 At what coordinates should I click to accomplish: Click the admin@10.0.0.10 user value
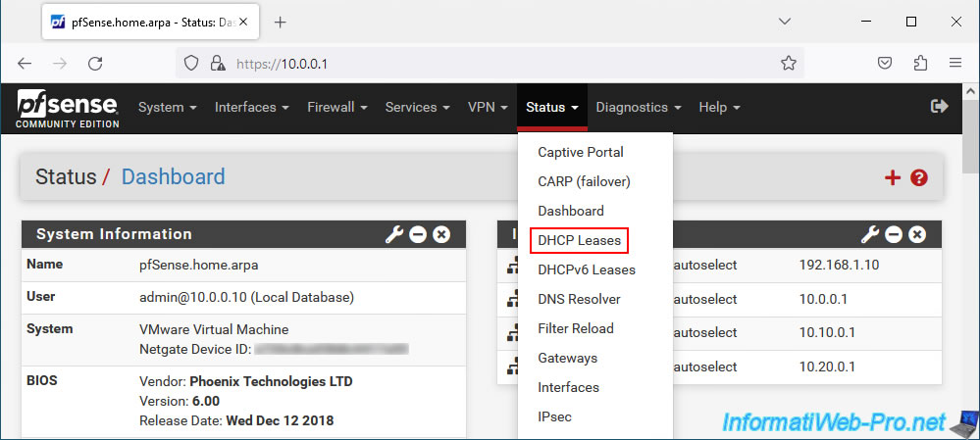[247, 298]
